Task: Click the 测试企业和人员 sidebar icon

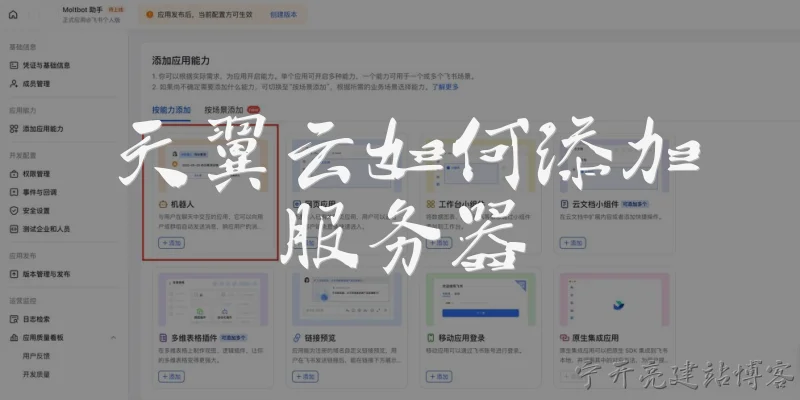Action: [x=14, y=229]
